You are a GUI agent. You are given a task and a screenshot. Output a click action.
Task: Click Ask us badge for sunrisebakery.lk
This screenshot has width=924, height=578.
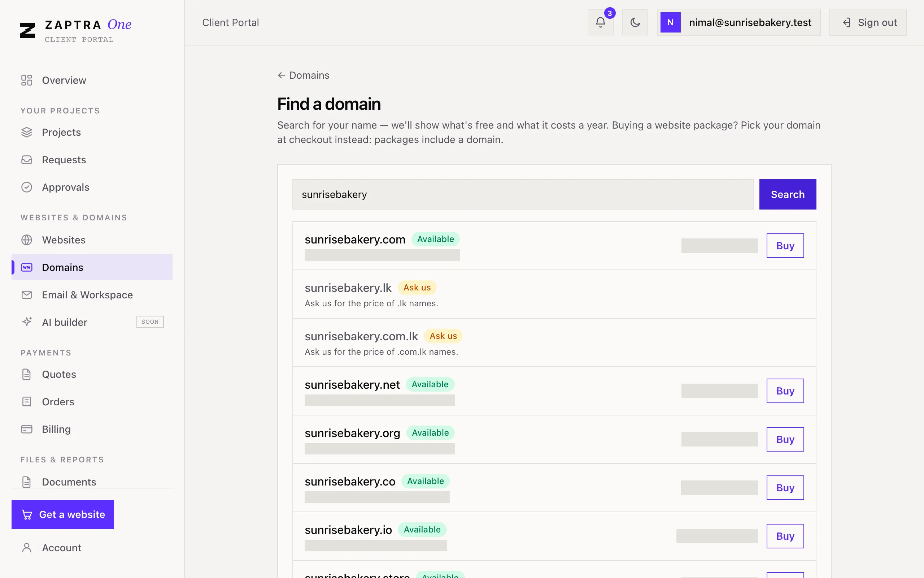(x=417, y=288)
